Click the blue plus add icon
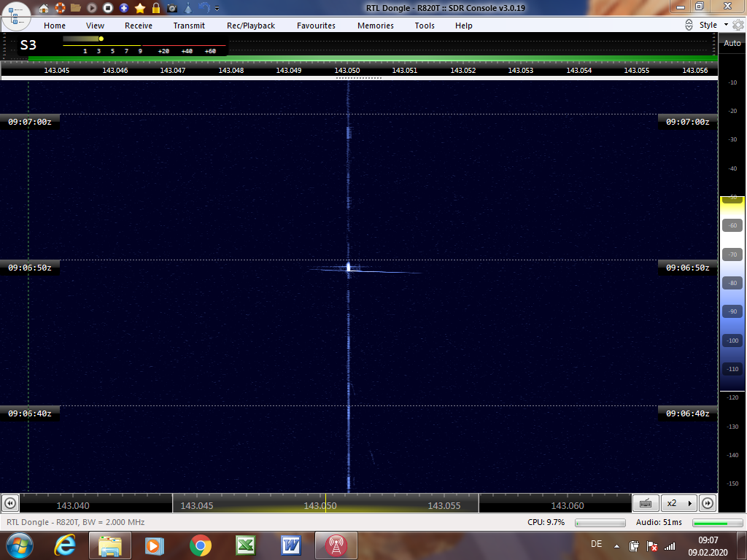The height and width of the screenshot is (560, 747). 124,8
